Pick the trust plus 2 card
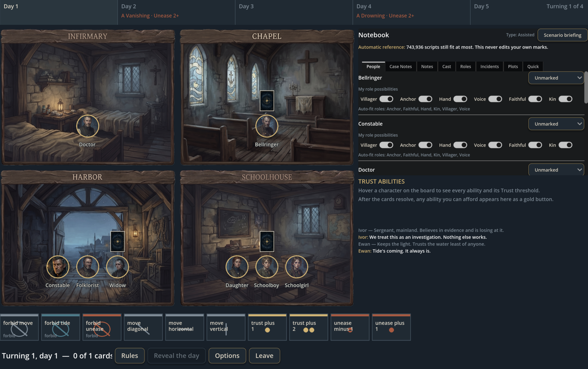 coord(309,327)
